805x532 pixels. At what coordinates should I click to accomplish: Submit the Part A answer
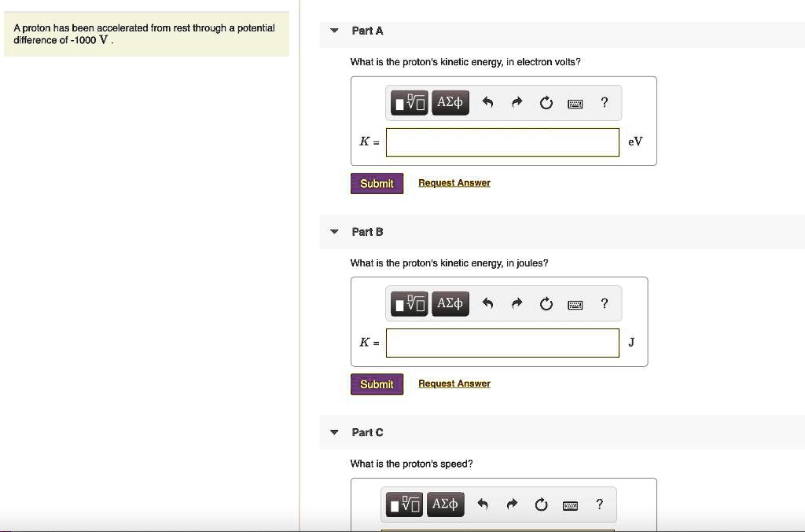377,183
